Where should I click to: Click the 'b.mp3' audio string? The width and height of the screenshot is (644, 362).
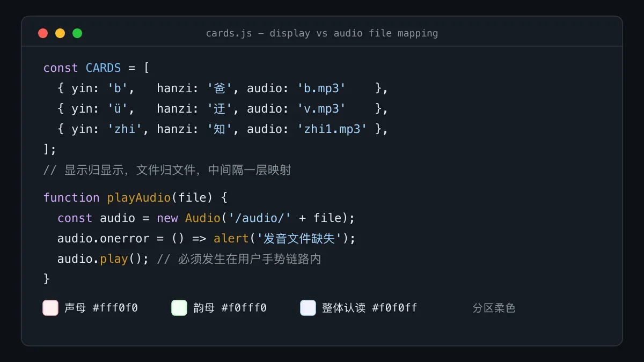pyautogui.click(x=321, y=88)
